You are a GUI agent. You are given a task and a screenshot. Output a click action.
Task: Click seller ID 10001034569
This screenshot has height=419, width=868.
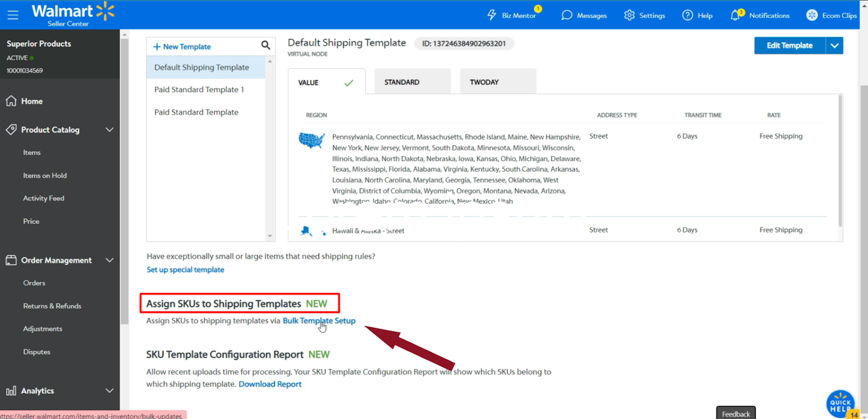click(24, 70)
